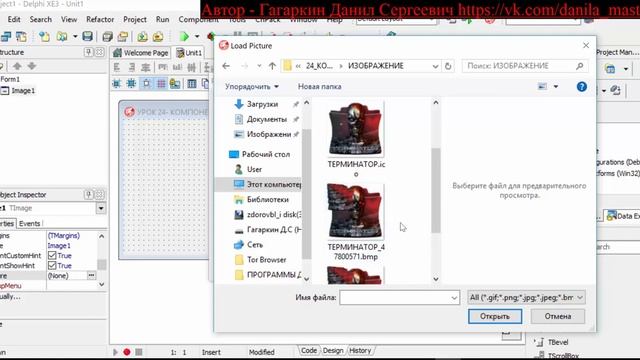The image size is (640, 360).
Task: Switch to Events tab in Object Inspector
Action: [x=29, y=224]
